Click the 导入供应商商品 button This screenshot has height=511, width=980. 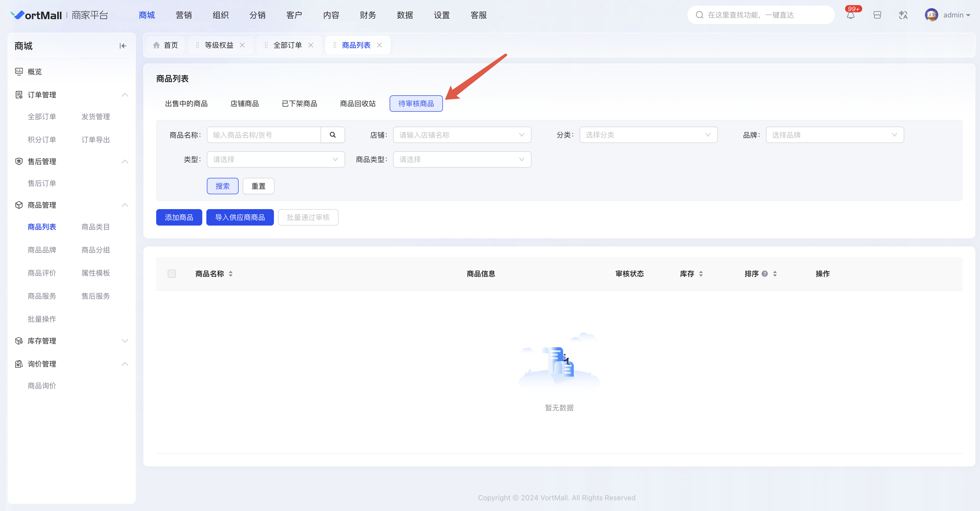point(240,217)
